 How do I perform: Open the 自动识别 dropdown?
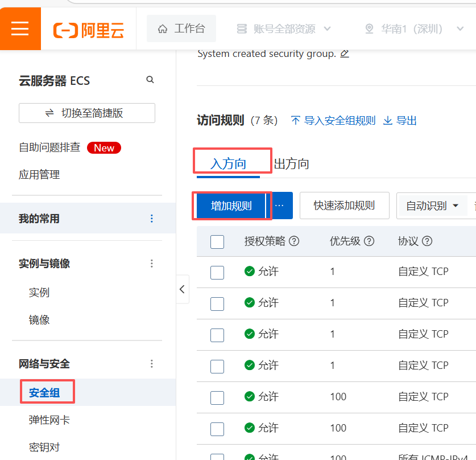[x=432, y=206]
